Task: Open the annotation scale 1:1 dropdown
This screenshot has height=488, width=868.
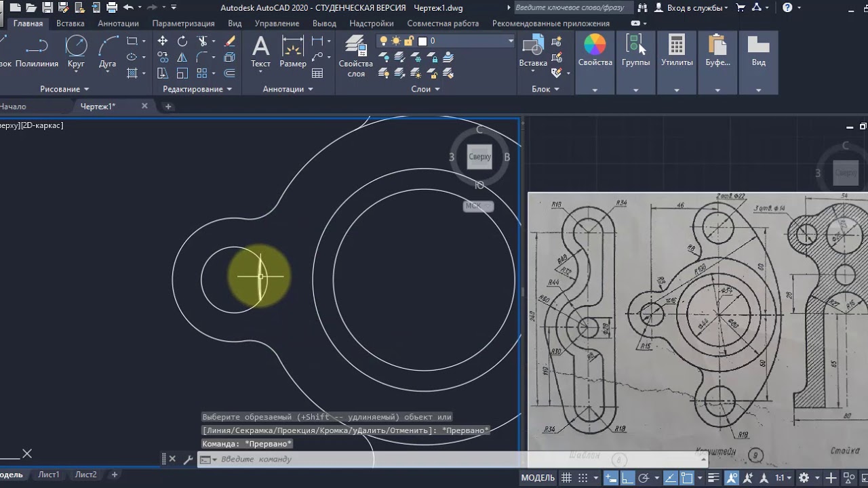Action: pyautogui.click(x=783, y=478)
